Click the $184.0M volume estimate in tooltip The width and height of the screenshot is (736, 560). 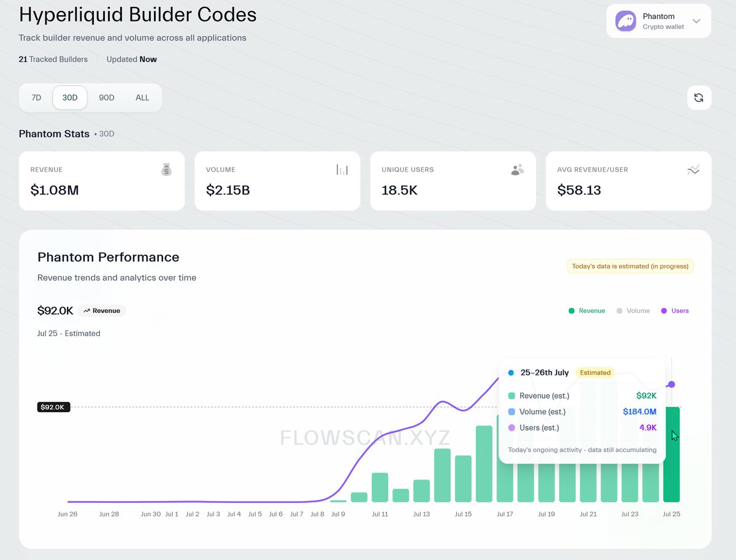tap(640, 412)
